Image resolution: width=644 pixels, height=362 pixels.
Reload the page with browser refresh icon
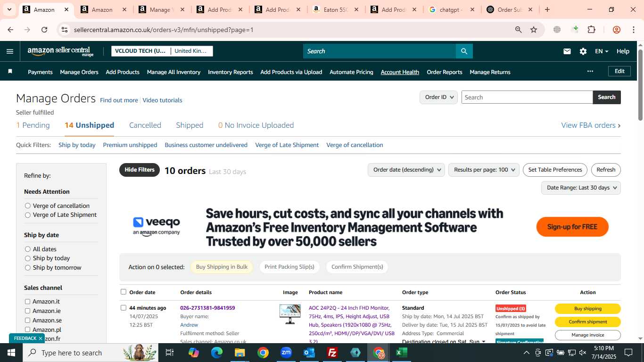pyautogui.click(x=44, y=30)
